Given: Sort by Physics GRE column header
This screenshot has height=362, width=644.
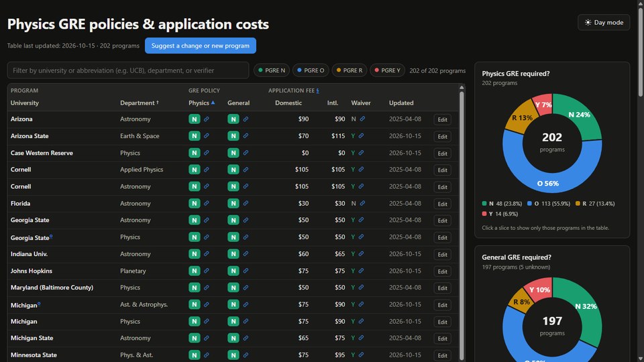Looking at the screenshot, I should click(202, 103).
